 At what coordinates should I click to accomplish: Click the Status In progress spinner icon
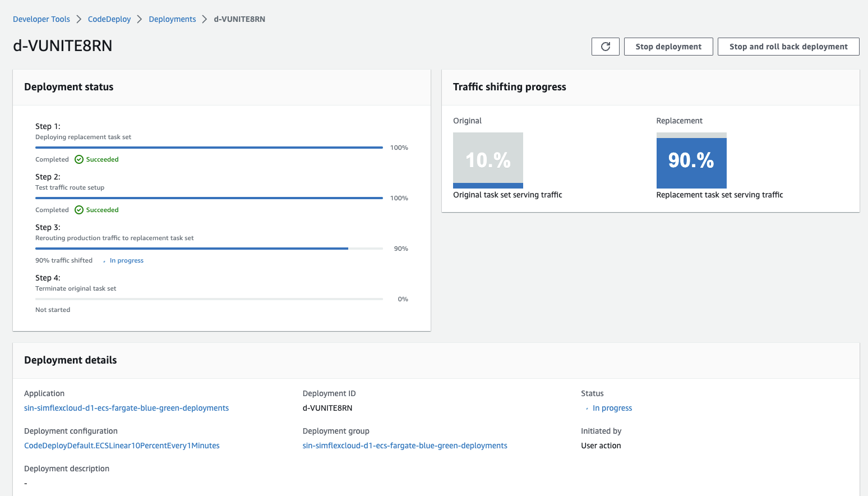(x=587, y=408)
